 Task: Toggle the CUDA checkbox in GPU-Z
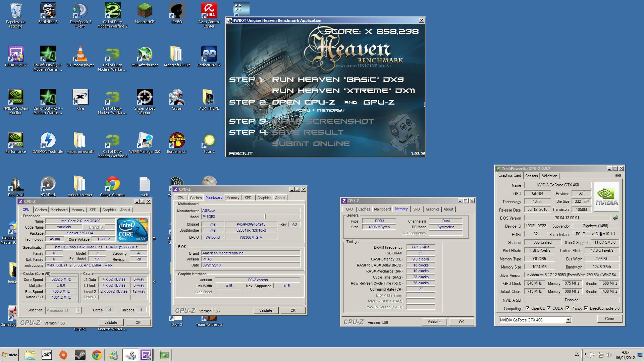click(x=549, y=308)
